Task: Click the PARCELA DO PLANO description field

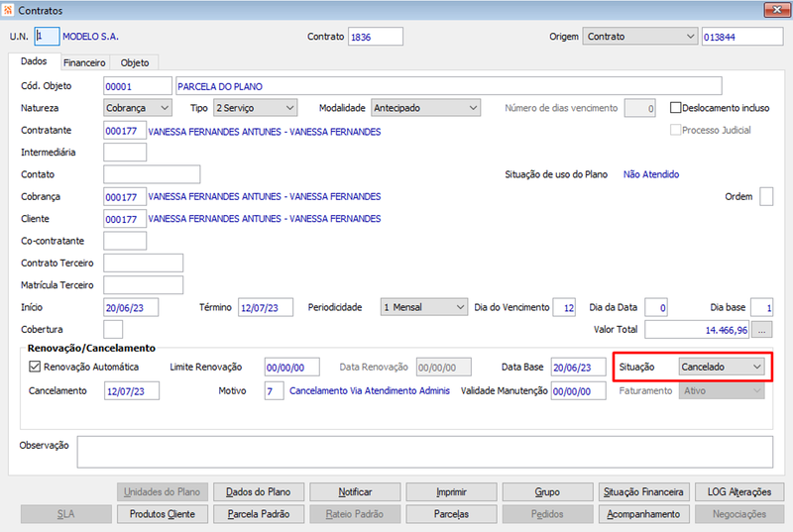Action: pyautogui.click(x=449, y=86)
